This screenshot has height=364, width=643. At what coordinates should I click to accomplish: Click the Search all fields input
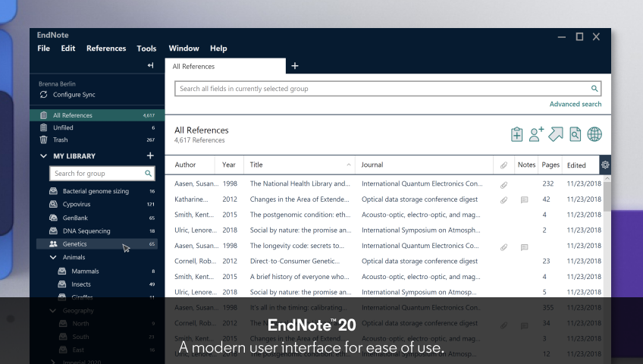click(388, 89)
